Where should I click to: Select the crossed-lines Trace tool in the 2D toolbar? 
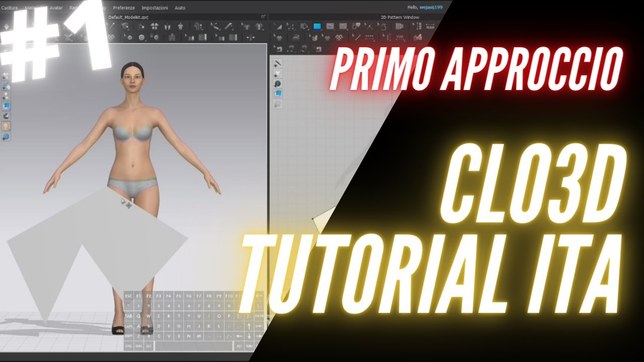pos(369,26)
